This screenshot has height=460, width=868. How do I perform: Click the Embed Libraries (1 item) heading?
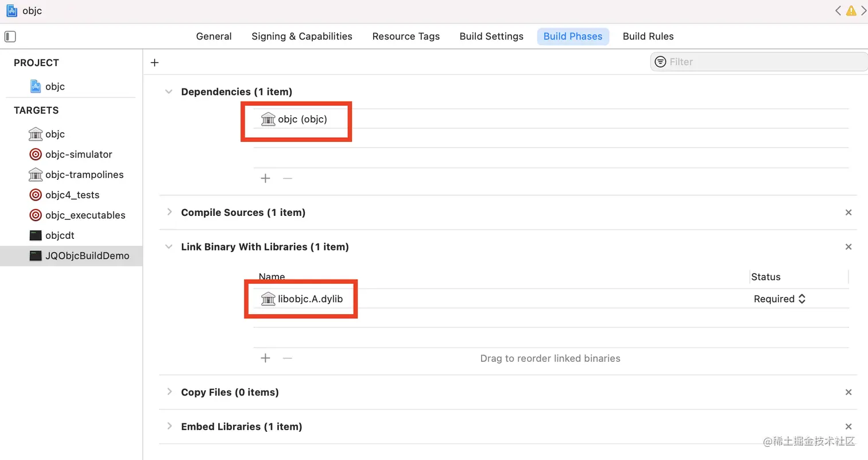tap(241, 427)
